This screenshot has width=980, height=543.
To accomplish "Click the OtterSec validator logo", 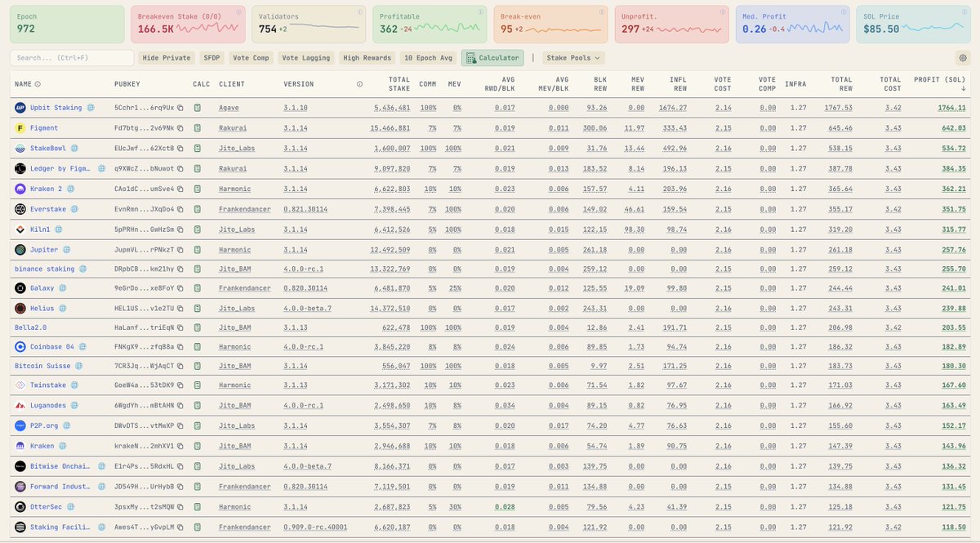I will (x=20, y=507).
